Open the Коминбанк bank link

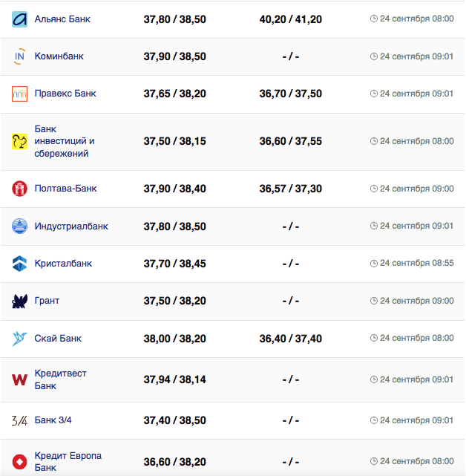point(59,56)
